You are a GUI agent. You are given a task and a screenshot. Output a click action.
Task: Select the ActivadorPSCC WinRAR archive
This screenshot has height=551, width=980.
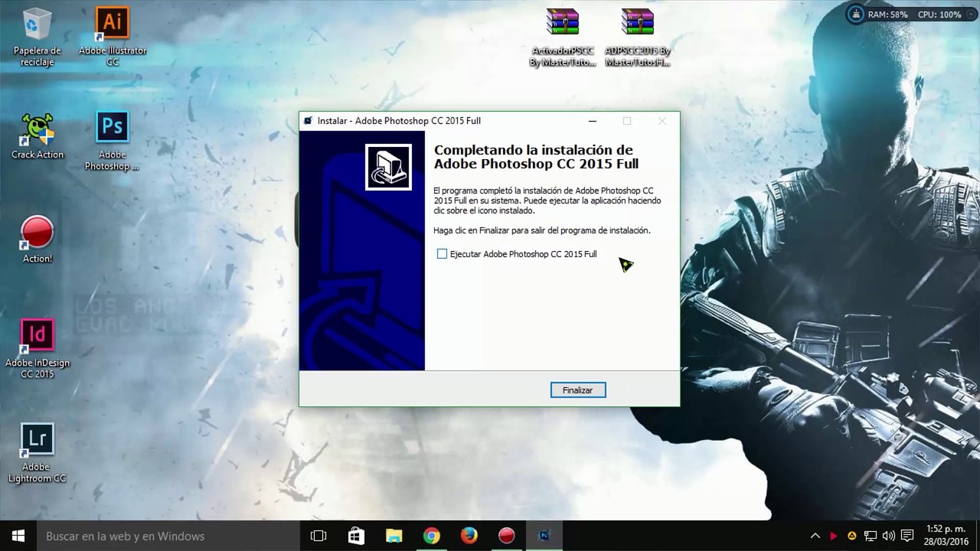[563, 37]
